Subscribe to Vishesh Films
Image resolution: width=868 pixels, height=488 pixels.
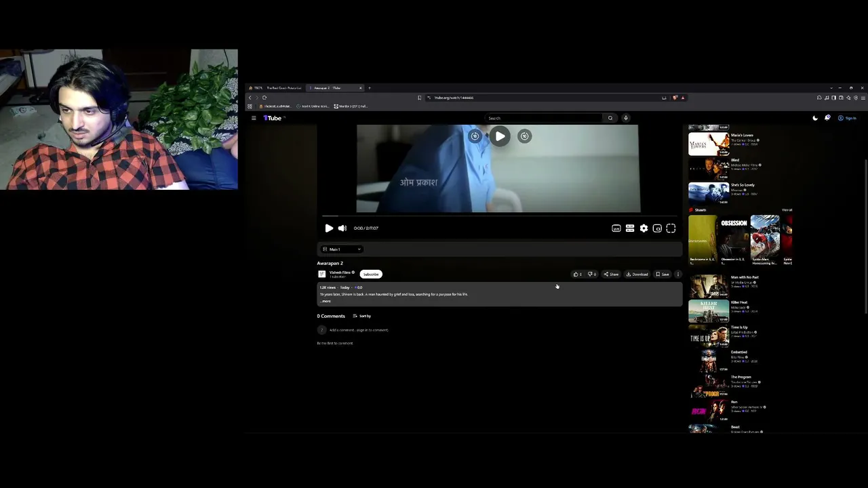[x=371, y=274]
